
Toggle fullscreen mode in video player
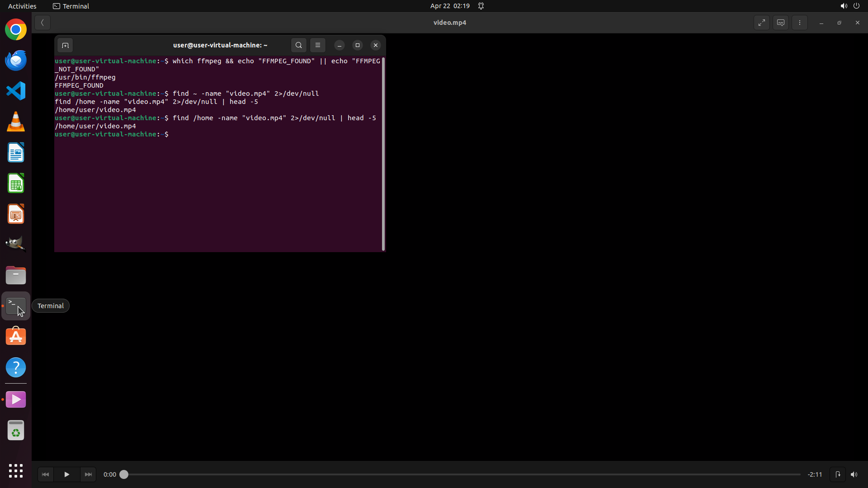pos(762,23)
